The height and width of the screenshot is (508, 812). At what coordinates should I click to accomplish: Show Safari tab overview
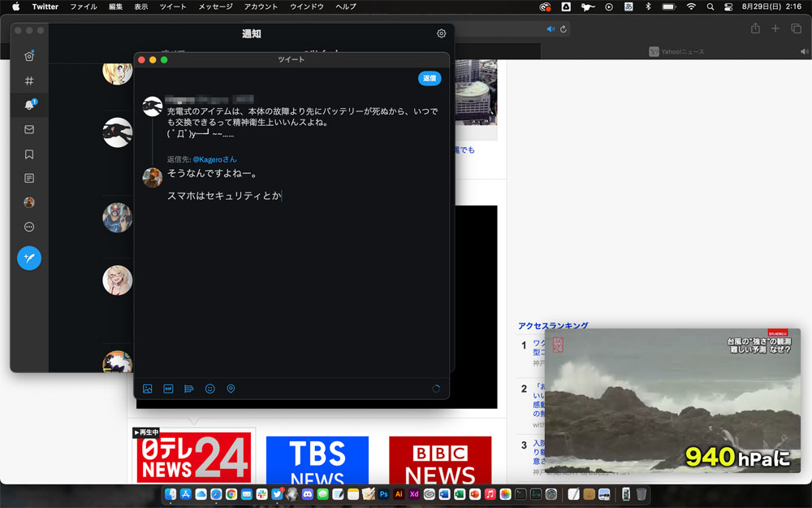coord(797,28)
